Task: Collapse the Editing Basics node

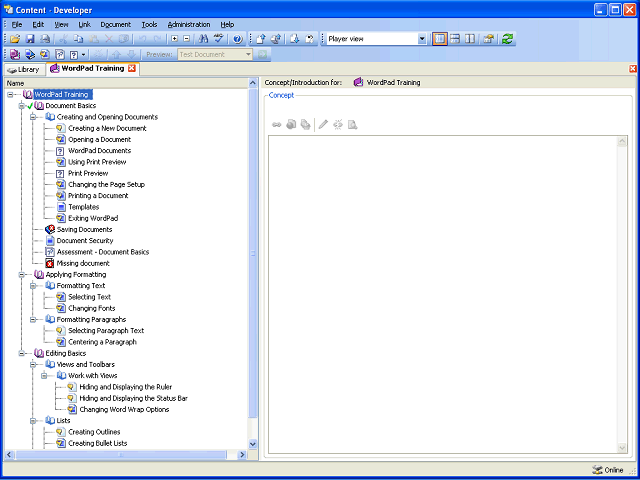Action: (x=21, y=353)
